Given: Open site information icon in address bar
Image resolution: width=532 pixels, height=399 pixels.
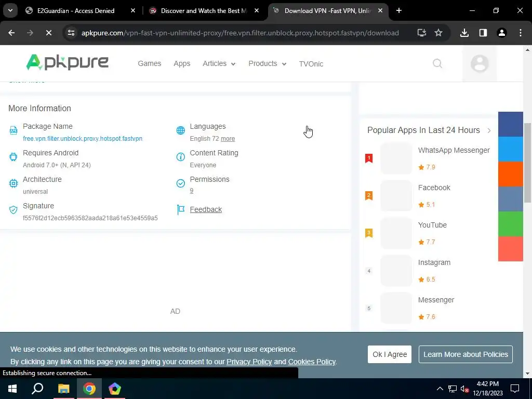Looking at the screenshot, I should [x=71, y=33].
